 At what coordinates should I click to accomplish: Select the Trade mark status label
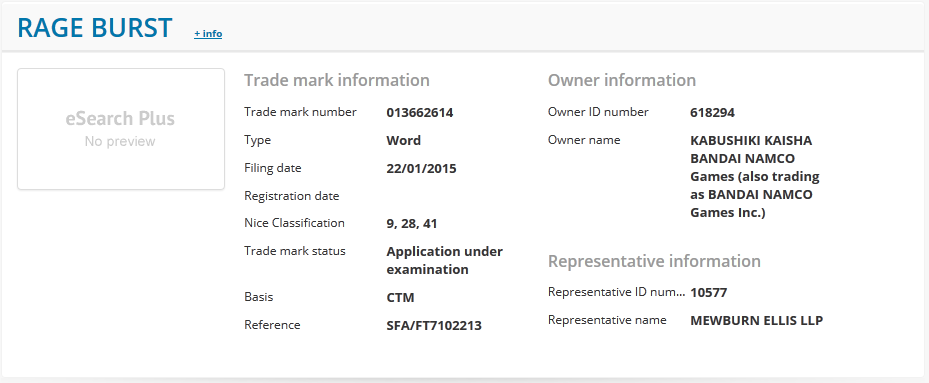tap(294, 251)
